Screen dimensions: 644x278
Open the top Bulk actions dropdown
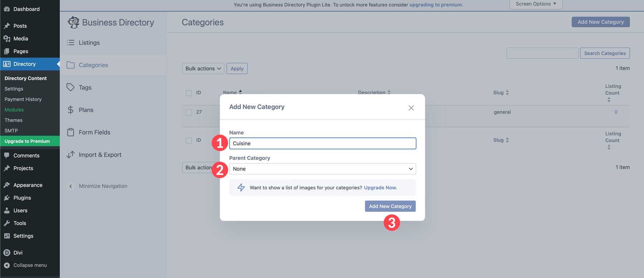point(203,68)
